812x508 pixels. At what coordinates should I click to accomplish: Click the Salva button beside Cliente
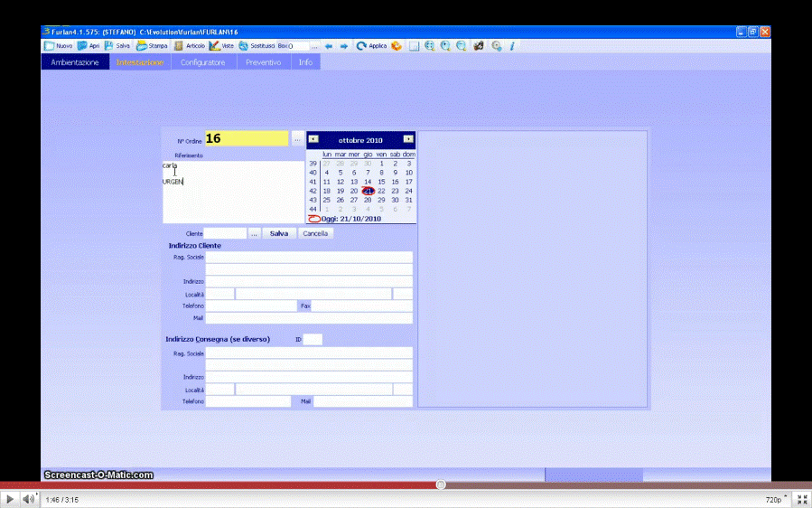[x=279, y=233]
